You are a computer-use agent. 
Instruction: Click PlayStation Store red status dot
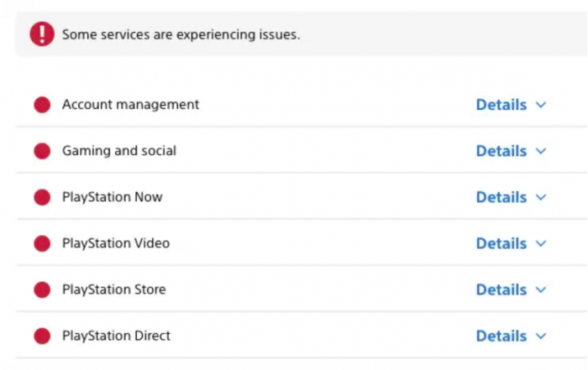[42, 289]
